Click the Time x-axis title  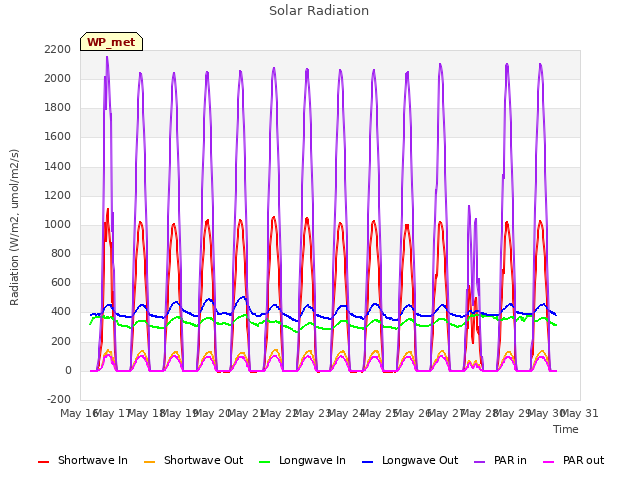[566, 429]
